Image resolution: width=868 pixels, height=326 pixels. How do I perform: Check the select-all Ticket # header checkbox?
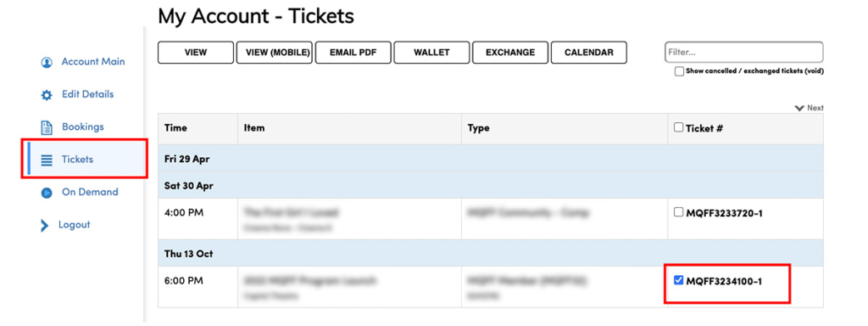click(x=679, y=127)
